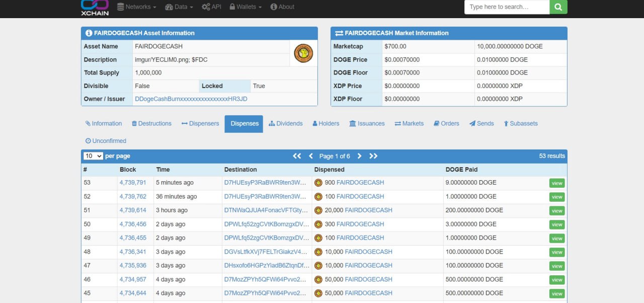Screen dimensions: 644x303
Task: Click view button for dispense 51
Action: pyautogui.click(x=557, y=211)
